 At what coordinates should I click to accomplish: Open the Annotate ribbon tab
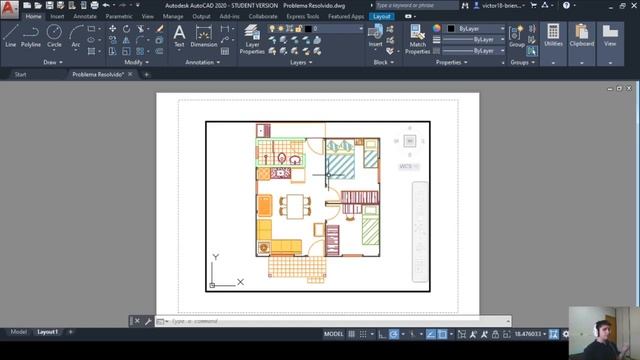[85, 16]
